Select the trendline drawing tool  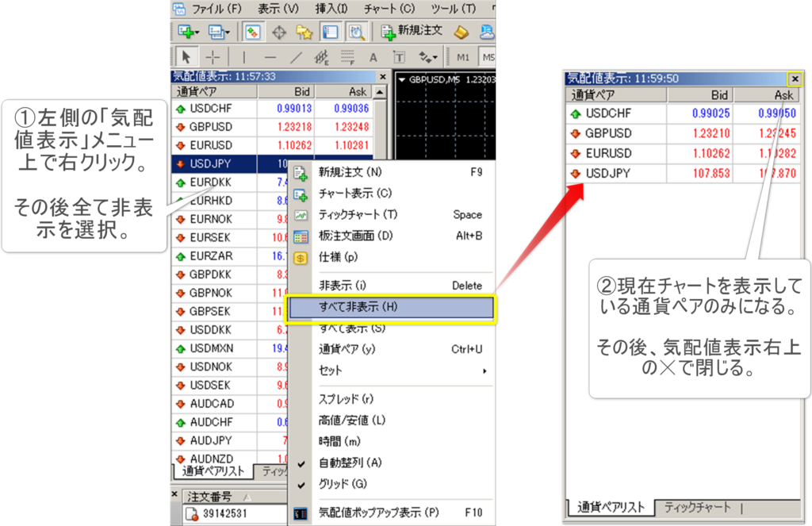coord(297,57)
